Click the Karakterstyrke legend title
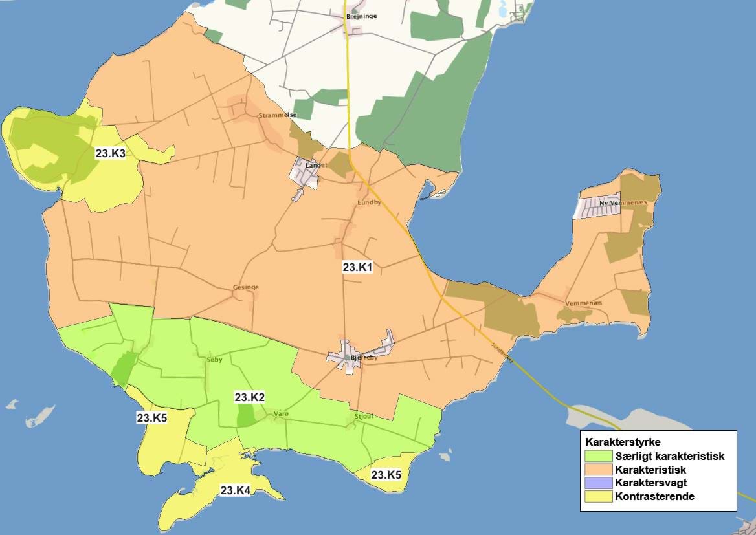Screen dimensions: 756x535 click(x=622, y=442)
